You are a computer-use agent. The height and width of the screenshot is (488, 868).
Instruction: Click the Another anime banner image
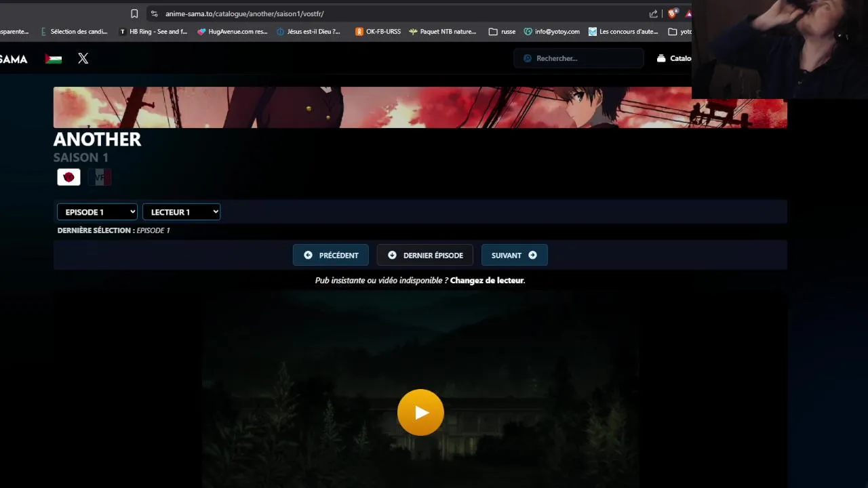(x=420, y=107)
